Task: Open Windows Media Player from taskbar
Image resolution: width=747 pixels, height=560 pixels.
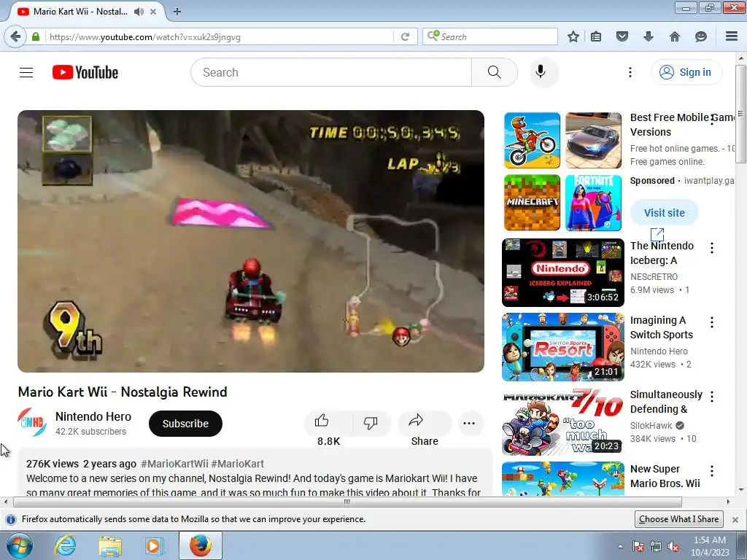Action: (x=154, y=545)
